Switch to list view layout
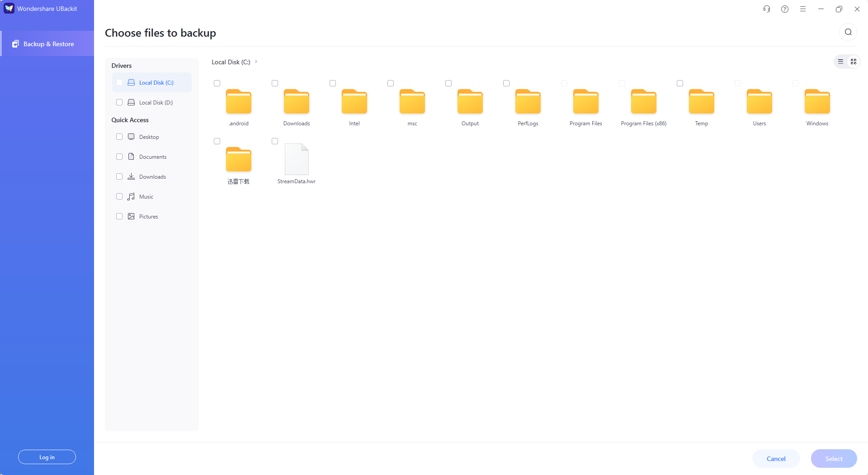This screenshot has width=868, height=475. pyautogui.click(x=840, y=62)
